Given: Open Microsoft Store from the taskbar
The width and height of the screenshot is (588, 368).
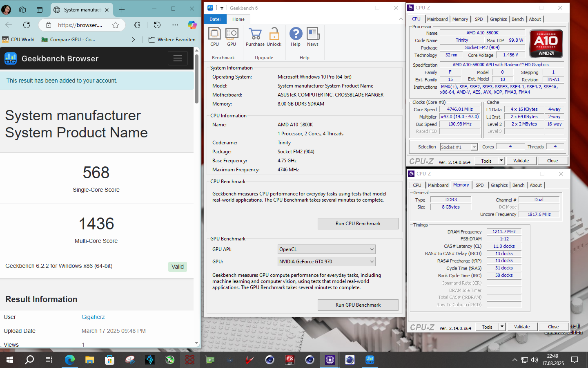Looking at the screenshot, I should tap(109, 360).
